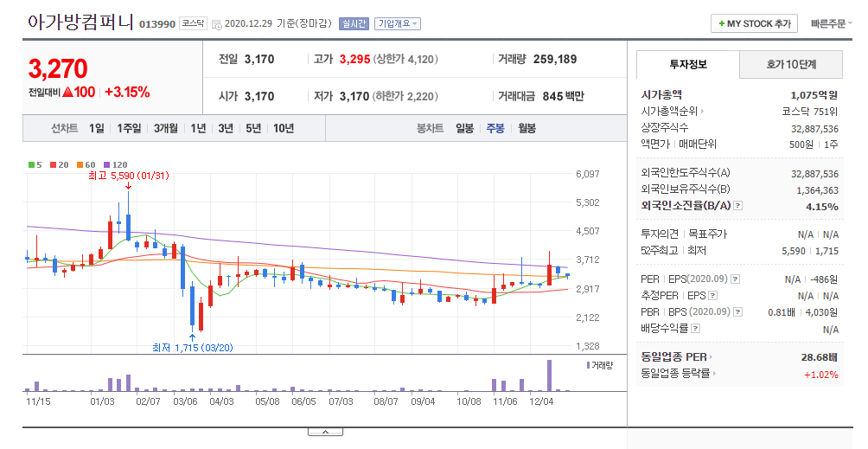Click help icon next to 추정PER EPS
The width and height of the screenshot is (868, 449).
point(713,296)
